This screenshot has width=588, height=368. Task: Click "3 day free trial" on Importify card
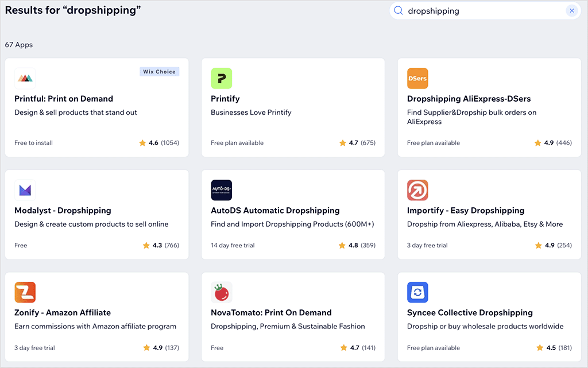[x=427, y=246]
